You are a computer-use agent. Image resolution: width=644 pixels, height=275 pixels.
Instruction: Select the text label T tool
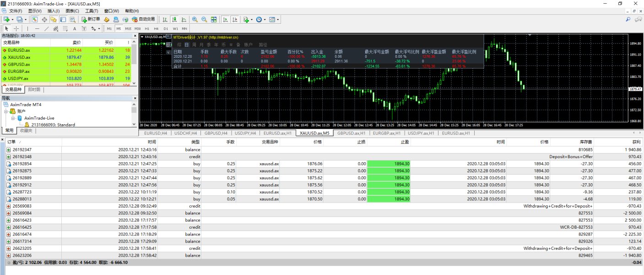84,28
